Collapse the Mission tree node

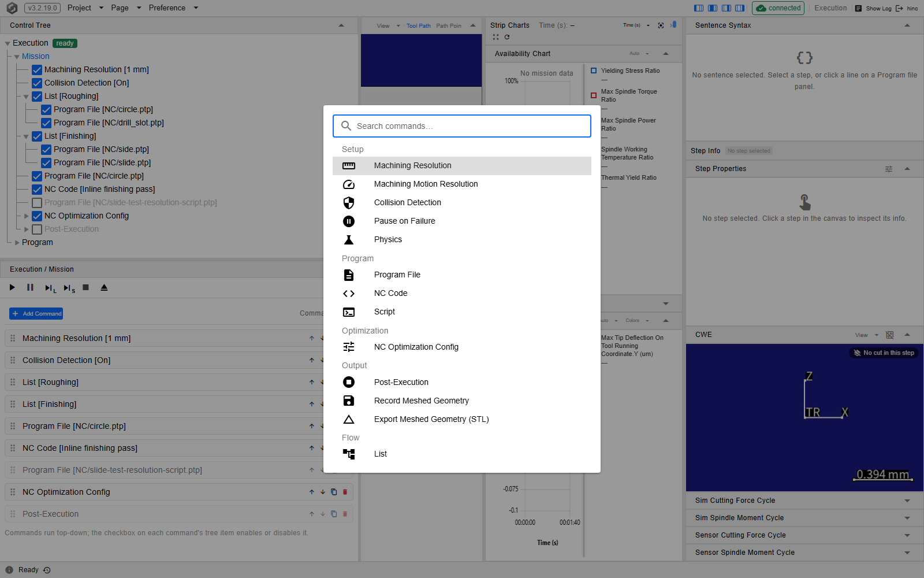coord(17,57)
